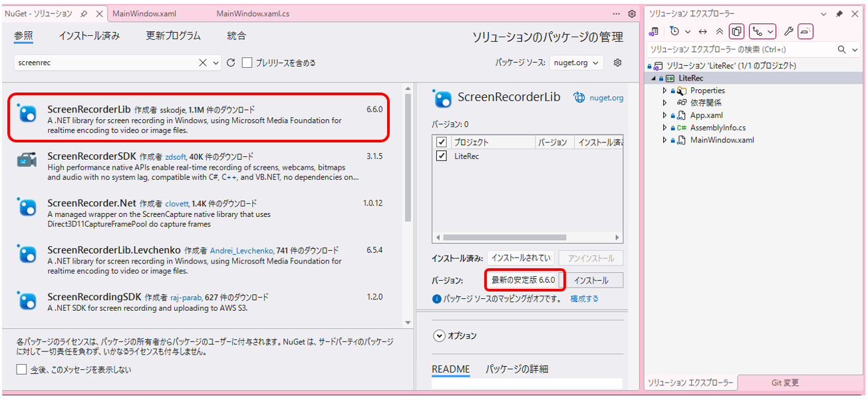Pin the NuGet solution tab
This screenshot has width=868, height=400.
coord(84,13)
